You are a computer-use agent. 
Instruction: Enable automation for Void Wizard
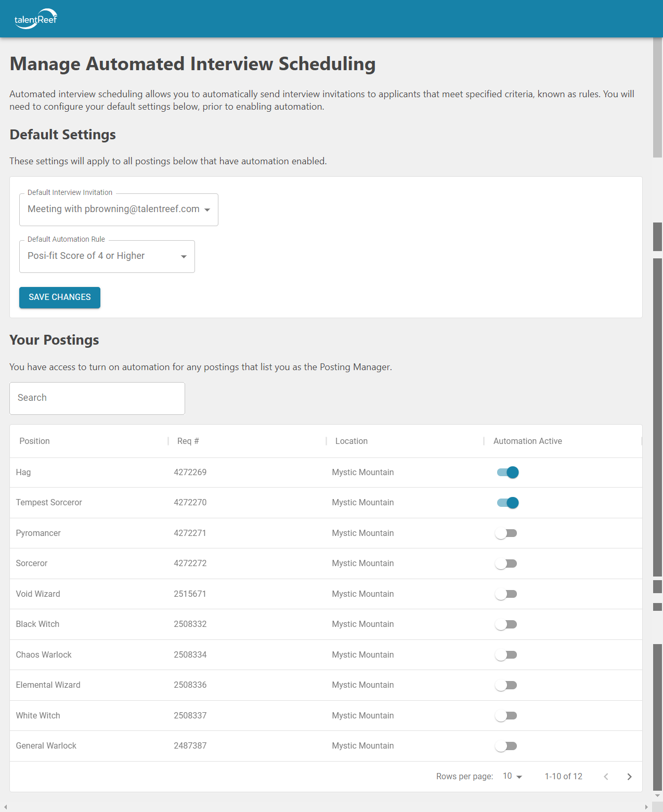(505, 594)
